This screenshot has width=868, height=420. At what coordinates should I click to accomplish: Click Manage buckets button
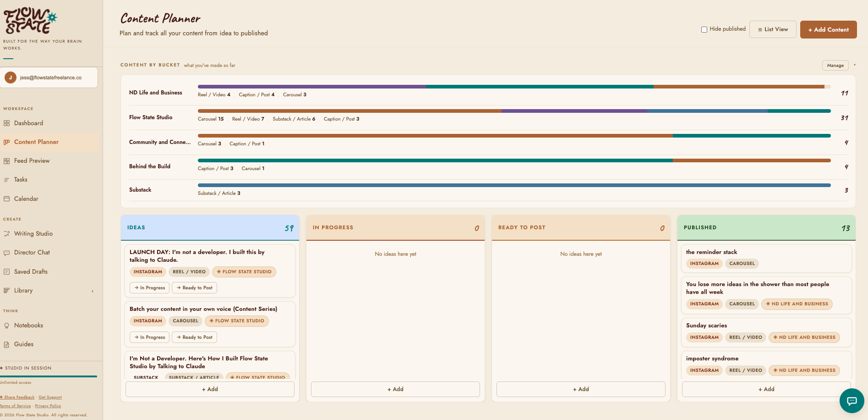point(835,66)
